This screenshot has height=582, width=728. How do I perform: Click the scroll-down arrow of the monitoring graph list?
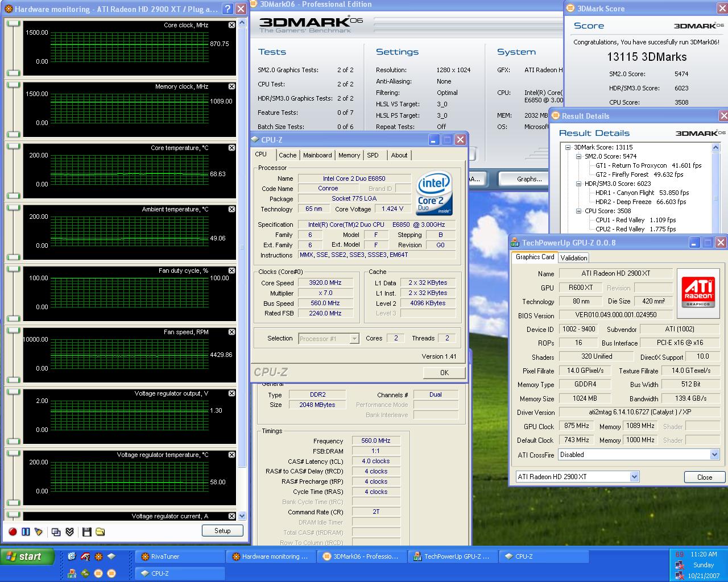242,516
